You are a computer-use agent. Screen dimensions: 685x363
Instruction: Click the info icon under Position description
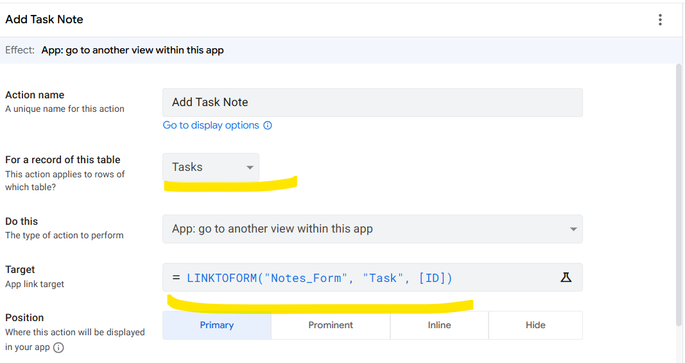click(x=58, y=347)
